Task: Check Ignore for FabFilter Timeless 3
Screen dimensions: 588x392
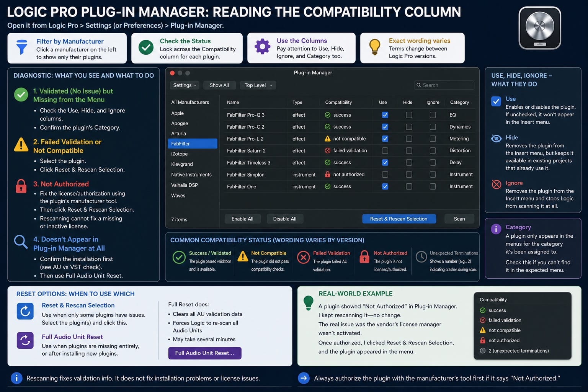Action: [x=433, y=162]
